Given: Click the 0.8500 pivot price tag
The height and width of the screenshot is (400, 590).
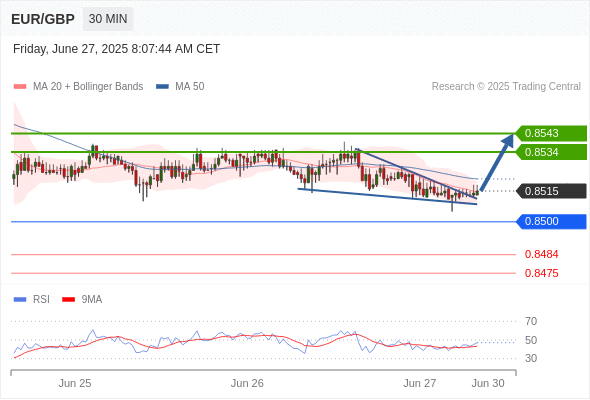Looking at the screenshot, I should (x=550, y=221).
